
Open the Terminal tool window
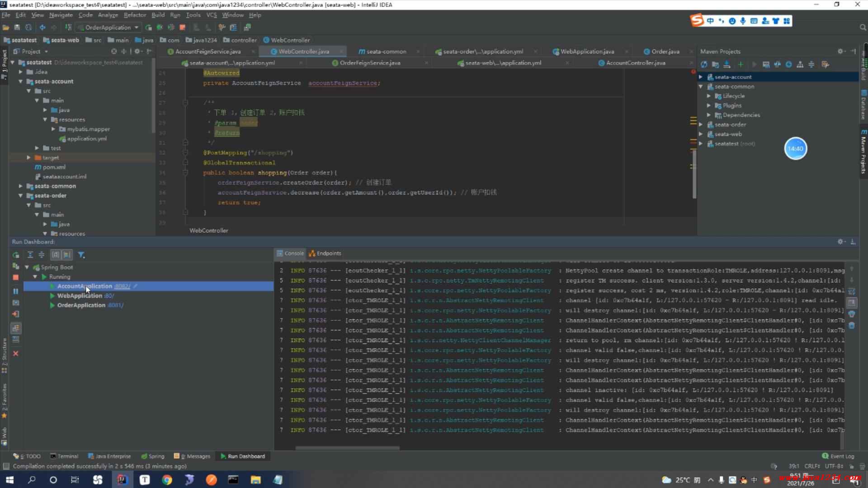tap(64, 456)
